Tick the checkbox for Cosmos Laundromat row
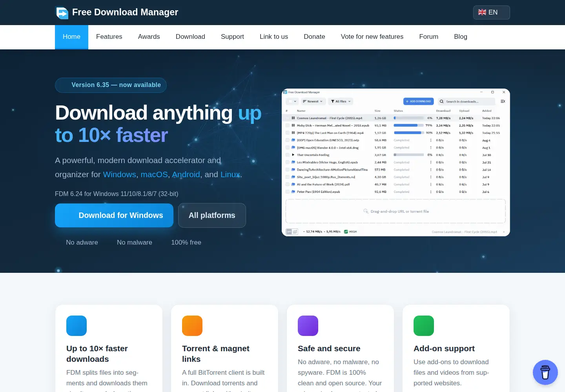The width and height of the screenshot is (565, 392). (287, 118)
